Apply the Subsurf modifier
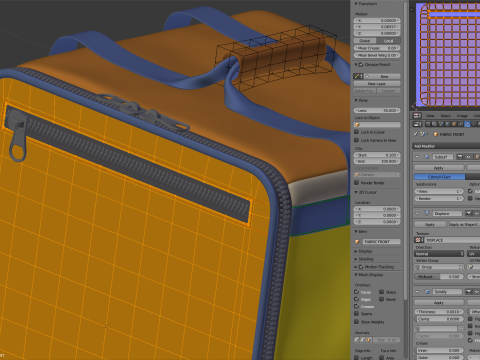Image resolution: width=480 pixels, height=360 pixels. coord(439,168)
